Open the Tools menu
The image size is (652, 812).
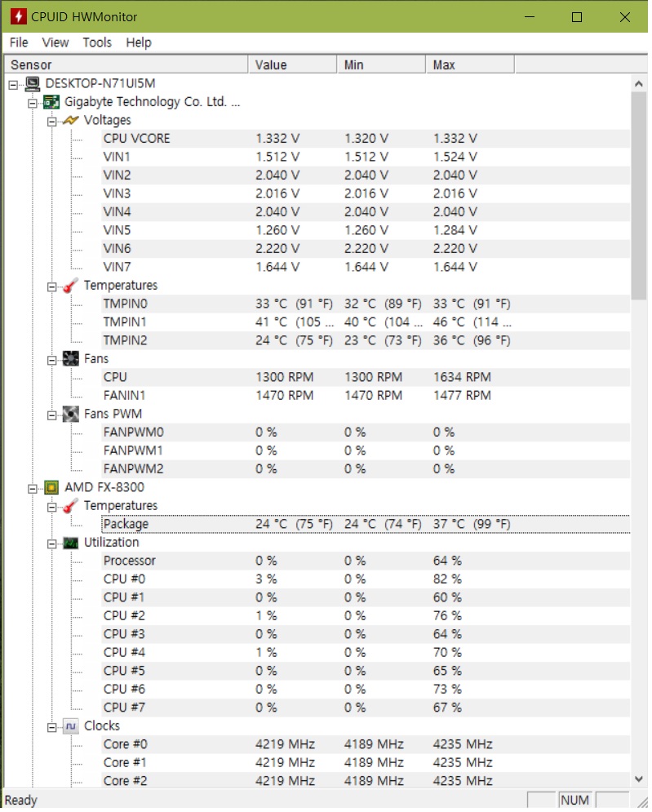coord(97,42)
